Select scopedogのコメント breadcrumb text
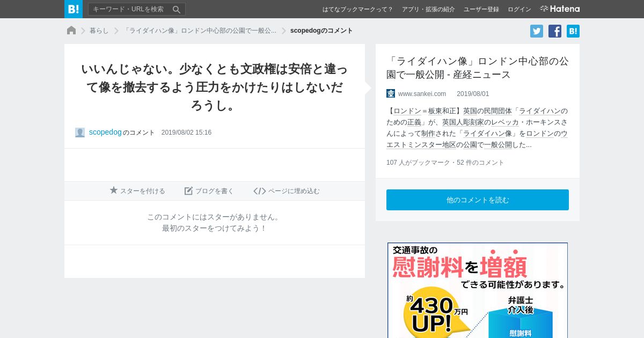This screenshot has width=644, height=338. point(321,31)
